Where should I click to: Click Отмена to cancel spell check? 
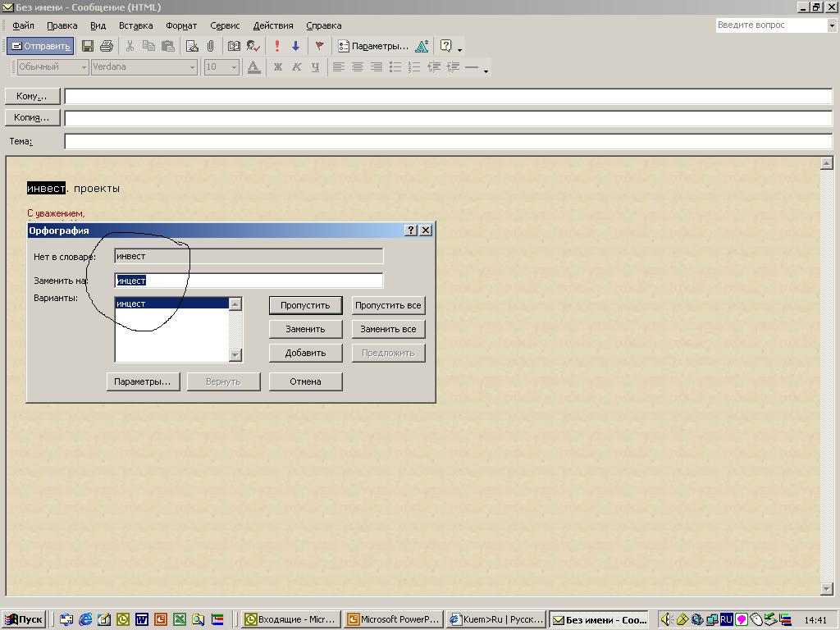pyautogui.click(x=305, y=381)
